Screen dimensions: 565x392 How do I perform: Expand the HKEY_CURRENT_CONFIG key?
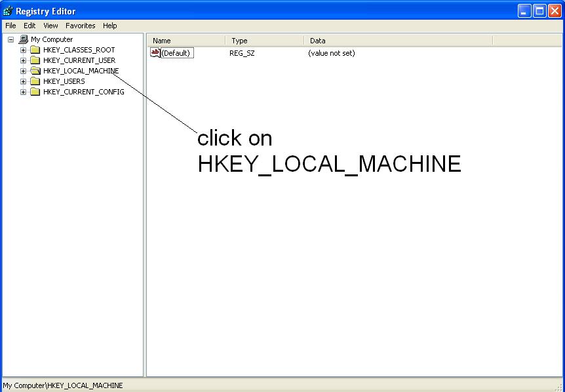23,92
